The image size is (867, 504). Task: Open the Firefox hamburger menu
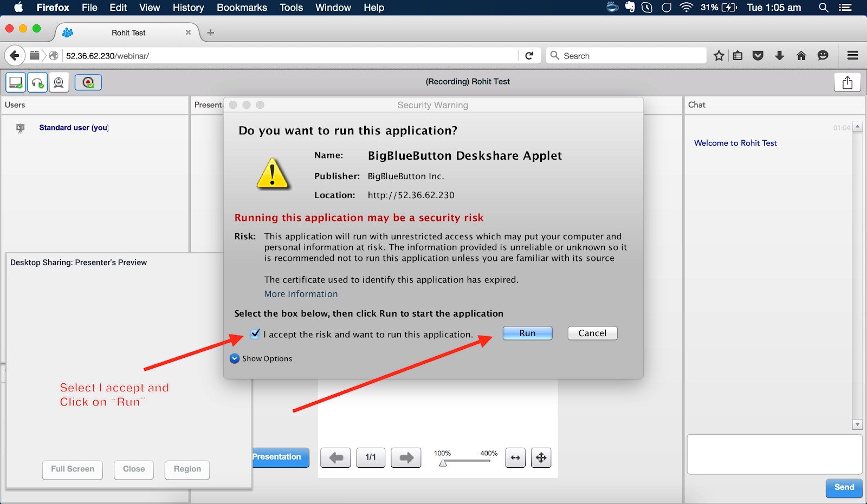click(853, 56)
